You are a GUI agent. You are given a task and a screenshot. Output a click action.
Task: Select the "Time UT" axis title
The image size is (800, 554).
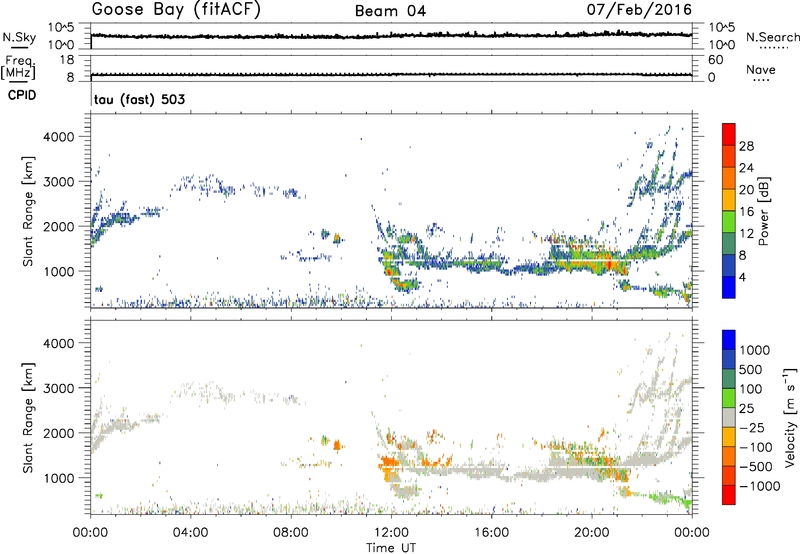[x=391, y=547]
